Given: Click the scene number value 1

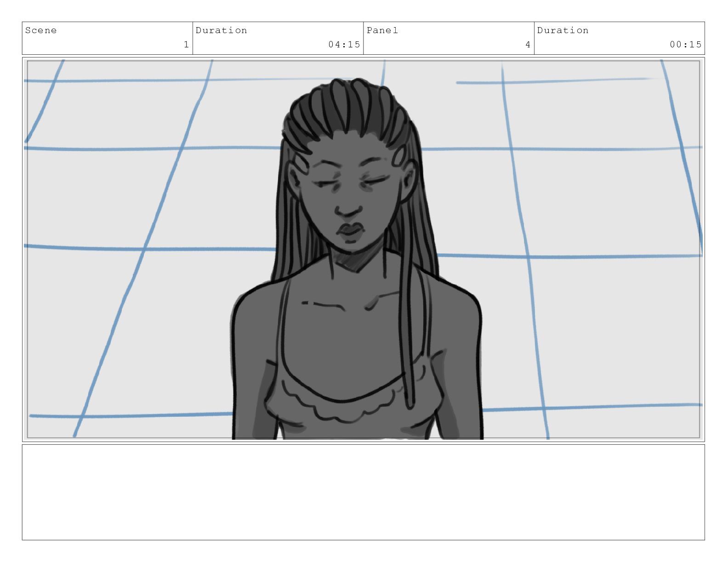Looking at the screenshot, I should (186, 45).
